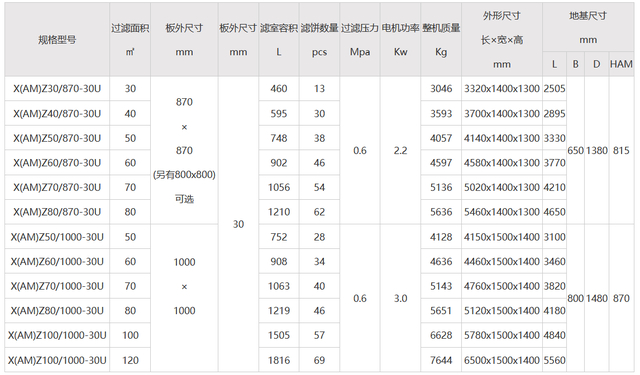640x375 pixels.
Task: Select model X(AM)Z50/870-30U
Action: pos(57,138)
